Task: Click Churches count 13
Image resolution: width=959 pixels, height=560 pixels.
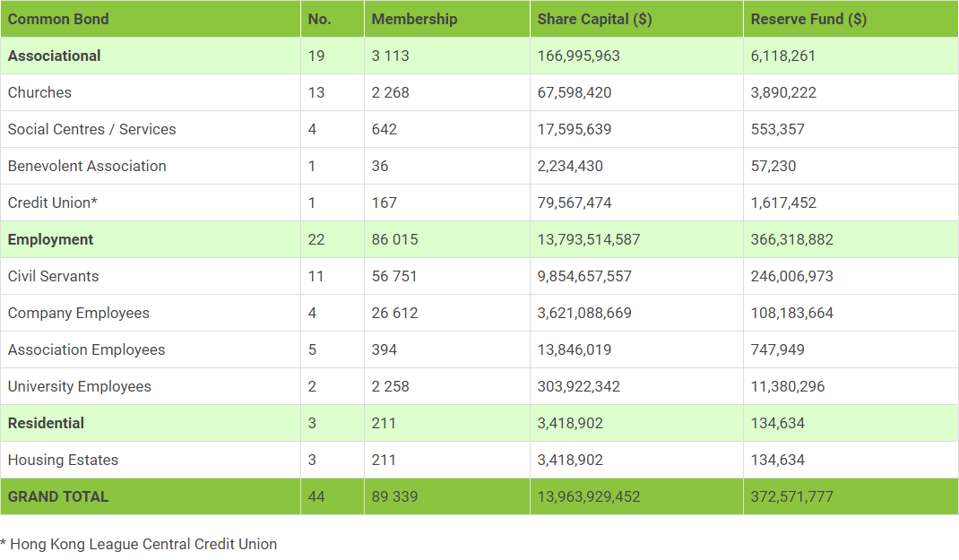Action: click(x=316, y=92)
